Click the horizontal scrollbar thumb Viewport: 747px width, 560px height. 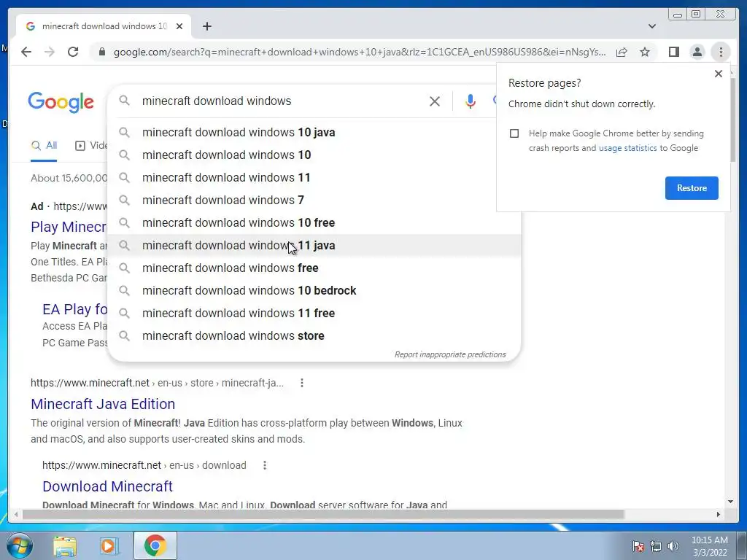[x=323, y=514]
